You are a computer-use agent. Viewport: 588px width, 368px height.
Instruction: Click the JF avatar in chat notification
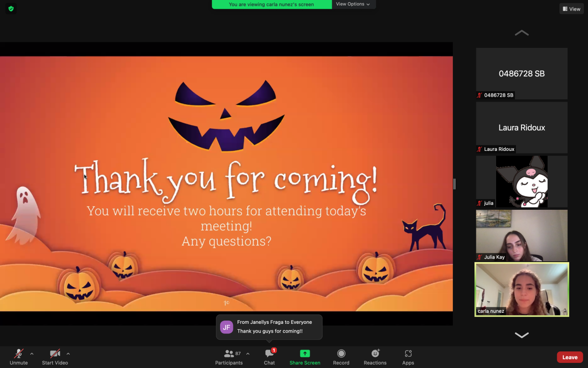[x=226, y=327]
